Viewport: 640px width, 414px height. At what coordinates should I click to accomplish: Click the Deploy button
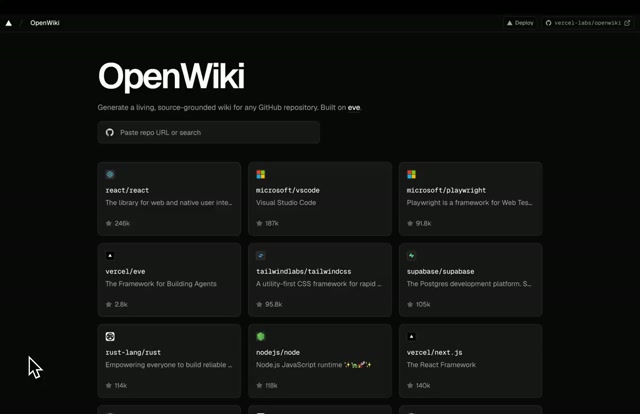[x=520, y=23]
